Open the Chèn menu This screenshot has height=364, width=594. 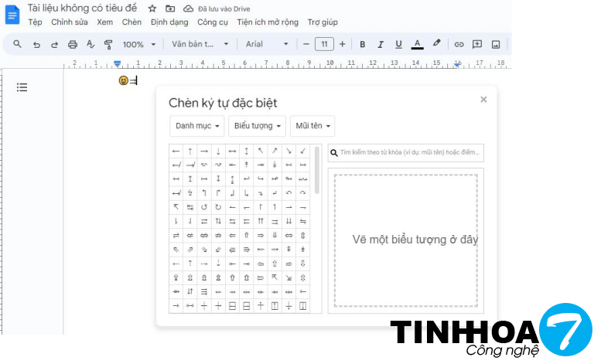point(131,22)
